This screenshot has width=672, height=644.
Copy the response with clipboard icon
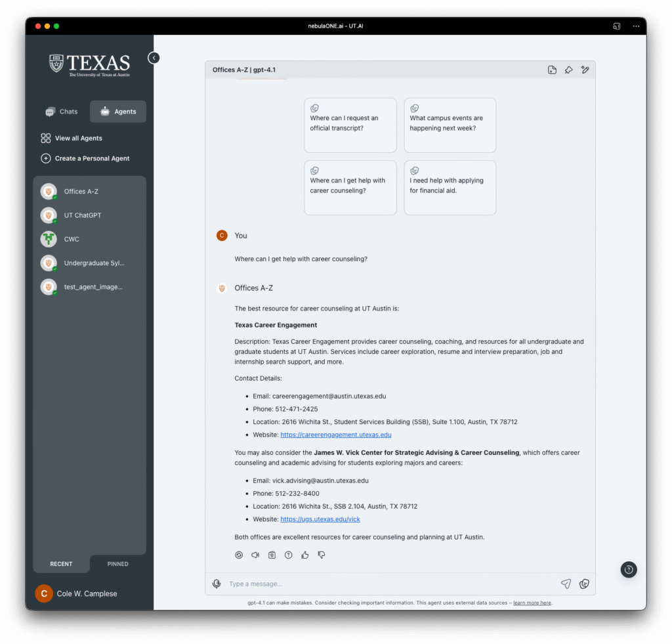(272, 555)
